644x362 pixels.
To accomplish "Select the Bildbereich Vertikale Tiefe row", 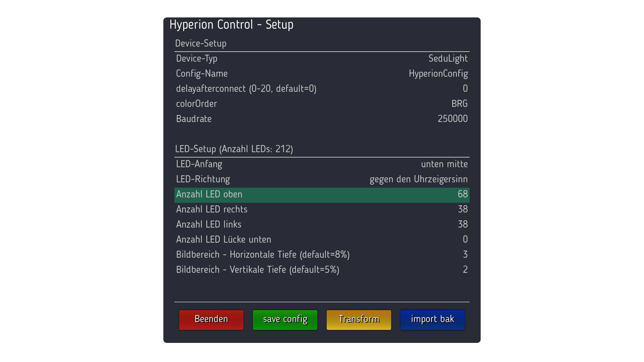I will (322, 270).
